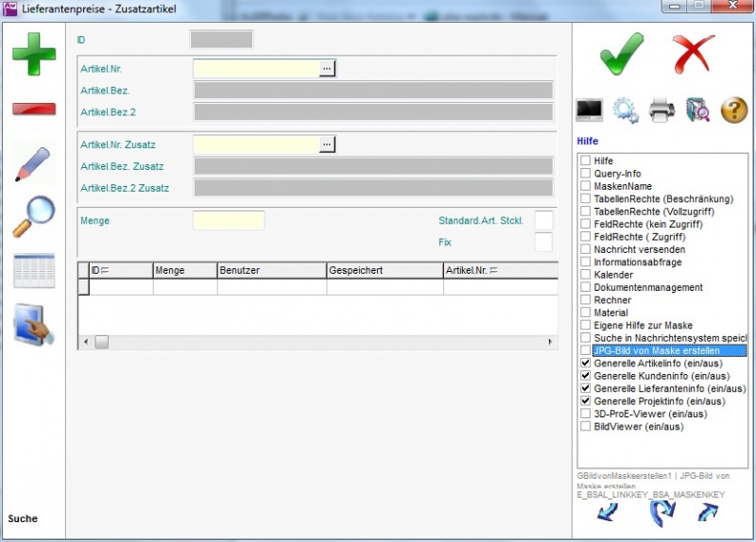Click the pencil edit icon
This screenshot has height=542, width=756.
[x=34, y=163]
